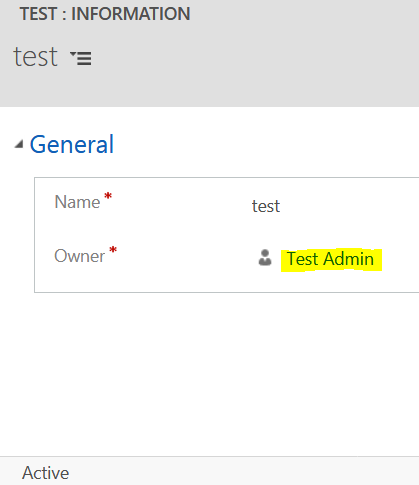Click the Name field value test

266,206
